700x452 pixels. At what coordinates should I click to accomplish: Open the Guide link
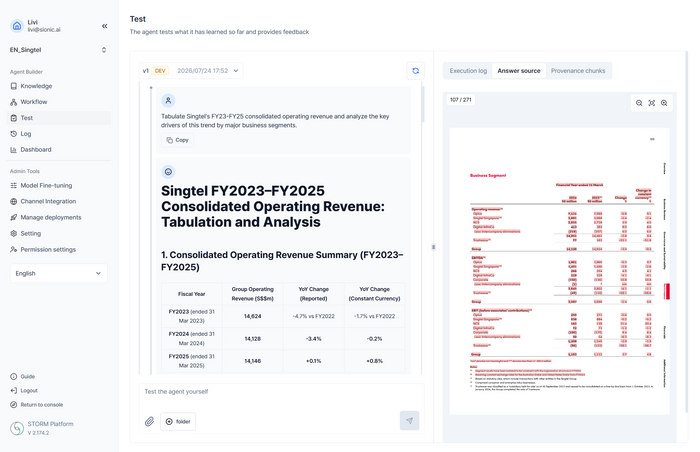pos(22,377)
